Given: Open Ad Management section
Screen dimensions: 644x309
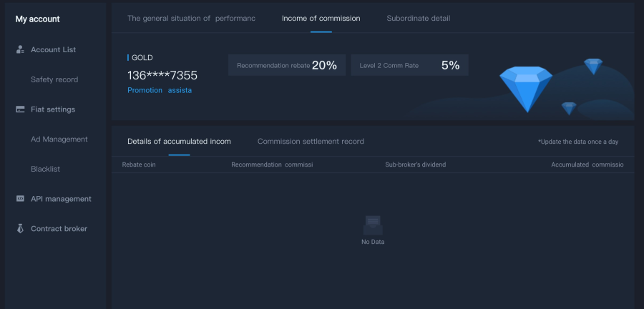Looking at the screenshot, I should 59,139.
